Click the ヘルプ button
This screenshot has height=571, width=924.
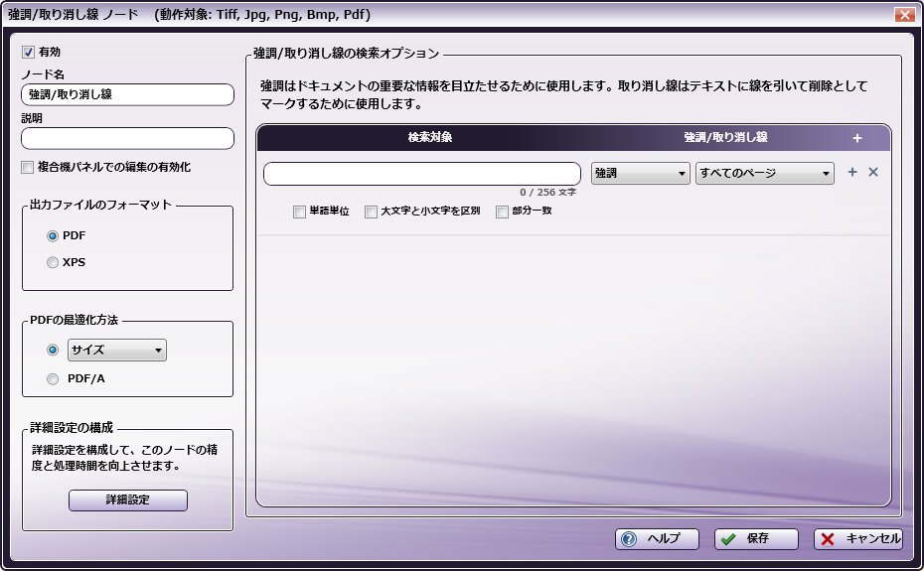click(657, 539)
